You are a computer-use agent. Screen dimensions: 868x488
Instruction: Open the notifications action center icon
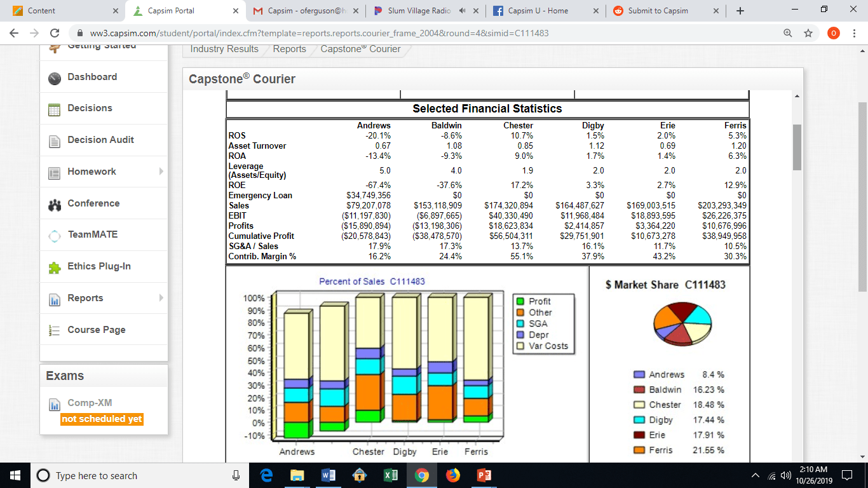847,475
